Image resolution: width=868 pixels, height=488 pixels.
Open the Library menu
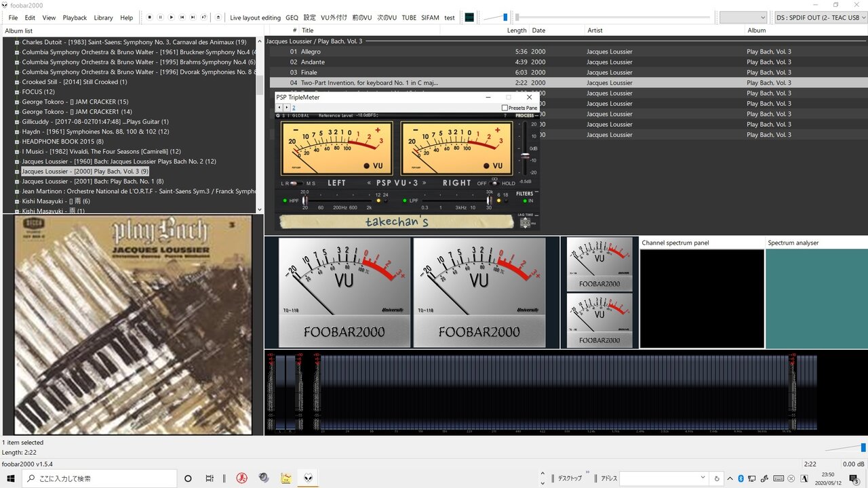coord(103,18)
